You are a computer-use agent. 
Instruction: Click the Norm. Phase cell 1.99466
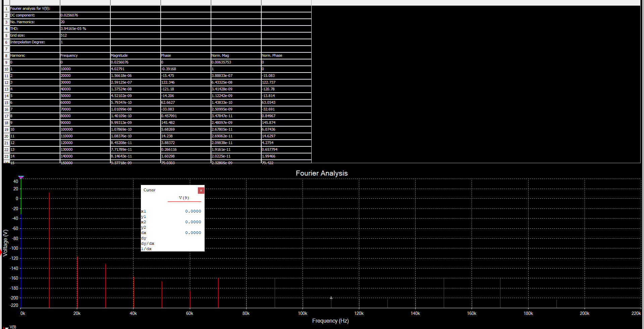coord(286,156)
